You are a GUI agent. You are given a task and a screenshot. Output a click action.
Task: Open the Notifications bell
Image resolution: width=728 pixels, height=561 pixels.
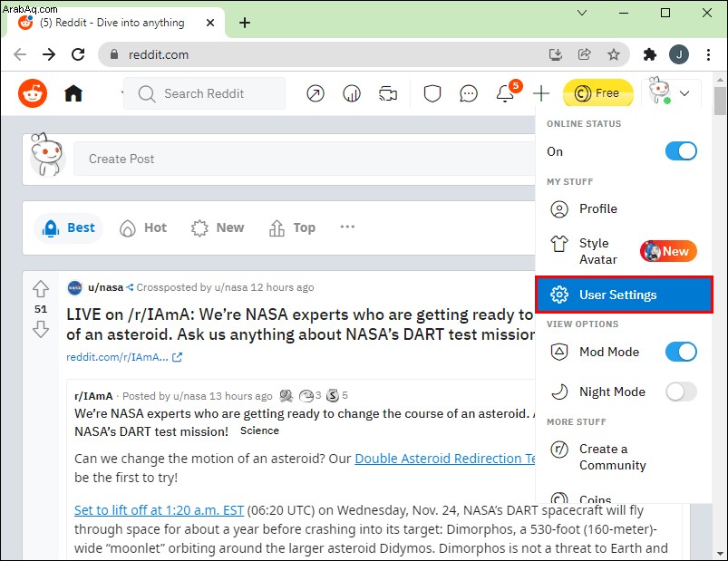505,93
